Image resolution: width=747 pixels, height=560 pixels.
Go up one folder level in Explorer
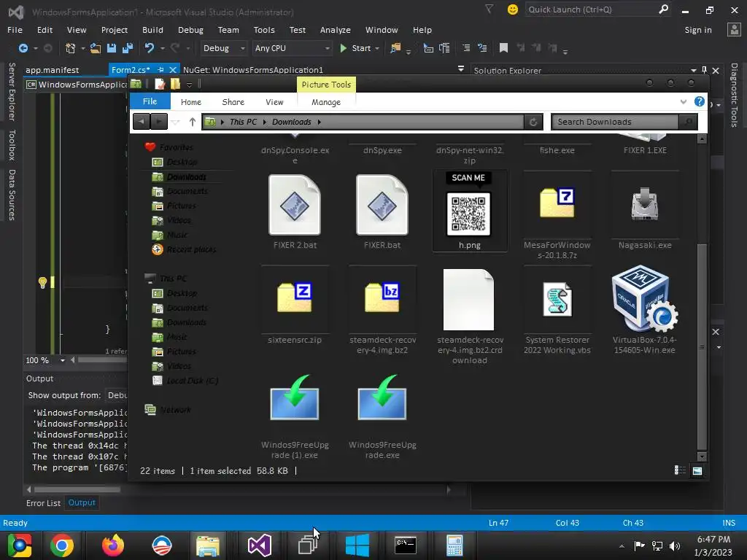point(193,122)
